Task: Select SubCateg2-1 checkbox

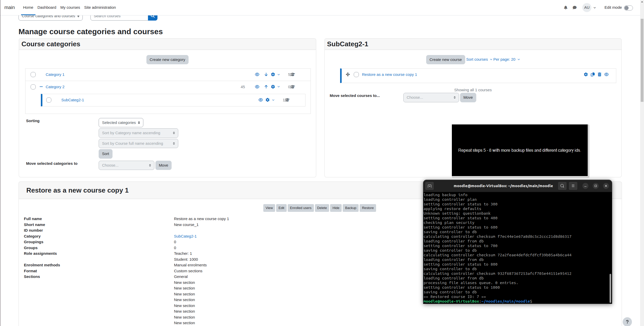Action: pos(49,100)
